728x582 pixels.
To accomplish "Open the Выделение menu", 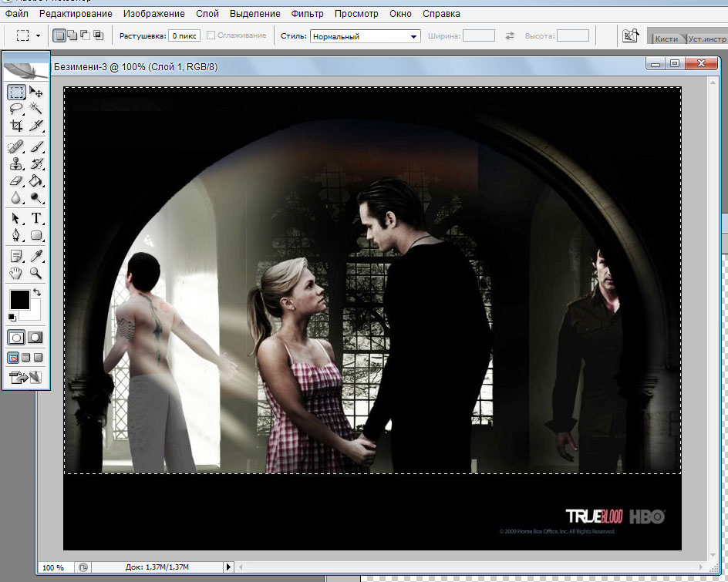I will point(255,14).
